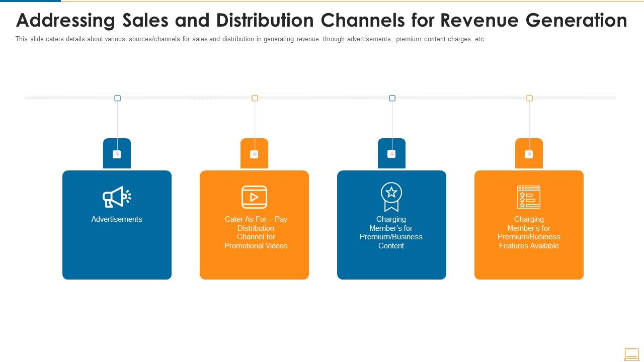This screenshot has width=644, height=362.
Task: Click the rail marker above Premium Content card
Action: pyautogui.click(x=392, y=98)
